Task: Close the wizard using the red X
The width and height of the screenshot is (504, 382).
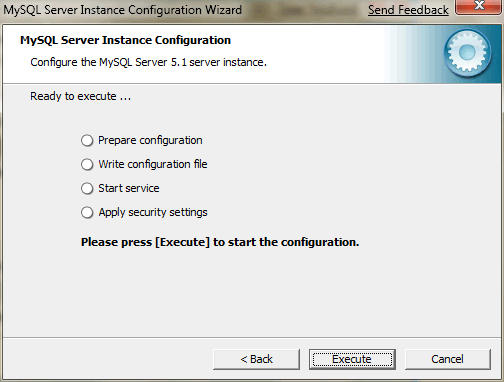Action: point(479,7)
